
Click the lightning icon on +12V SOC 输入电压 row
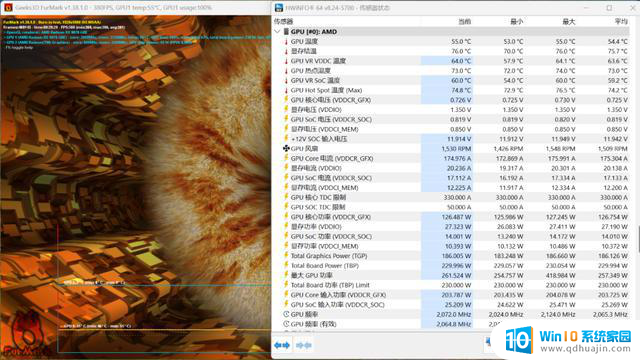(x=286, y=139)
